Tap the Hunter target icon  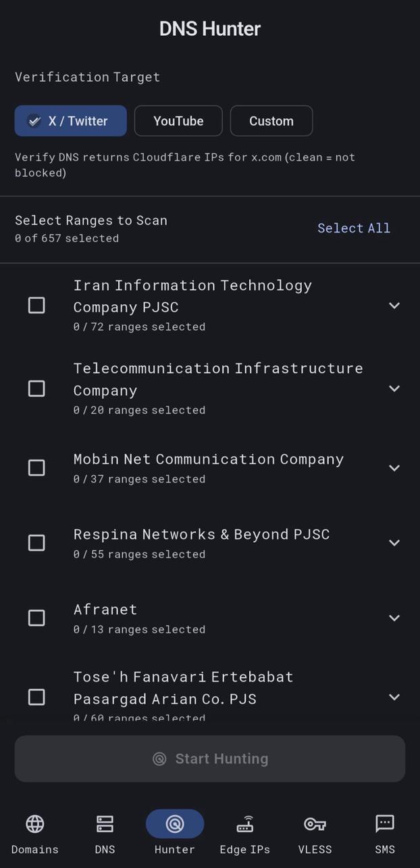174,823
